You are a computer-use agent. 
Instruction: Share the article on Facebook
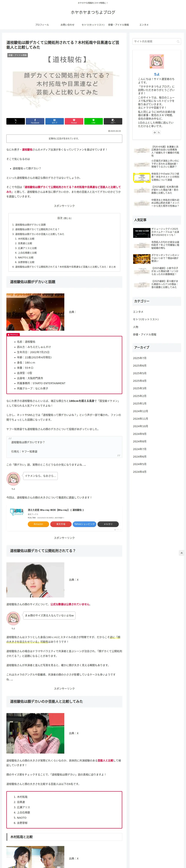point(35,121)
